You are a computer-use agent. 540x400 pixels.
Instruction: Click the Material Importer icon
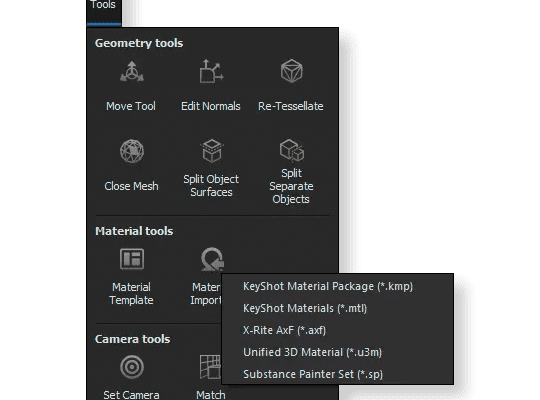(212, 259)
